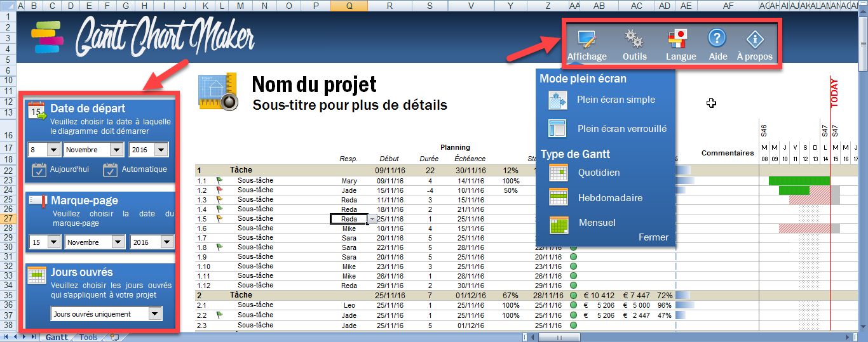The image size is (868, 342).
Task: Set Gantt type to Mensuel
Action: click(x=597, y=223)
